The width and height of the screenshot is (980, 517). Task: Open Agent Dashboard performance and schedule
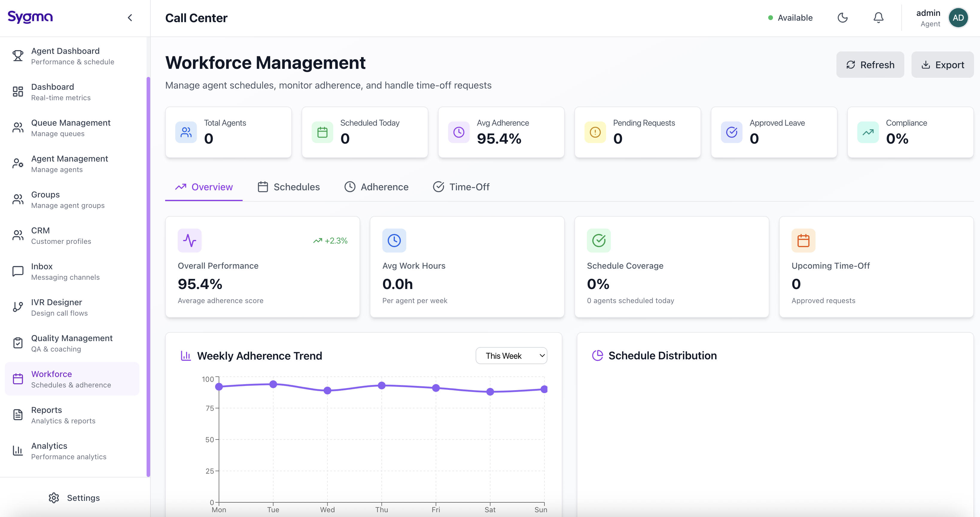(x=65, y=56)
